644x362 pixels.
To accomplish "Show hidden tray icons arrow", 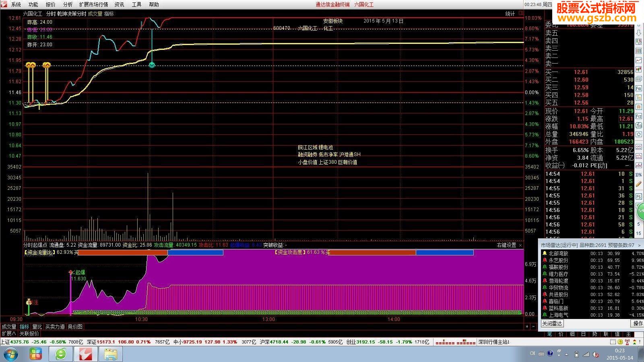I will click(x=566, y=355).
